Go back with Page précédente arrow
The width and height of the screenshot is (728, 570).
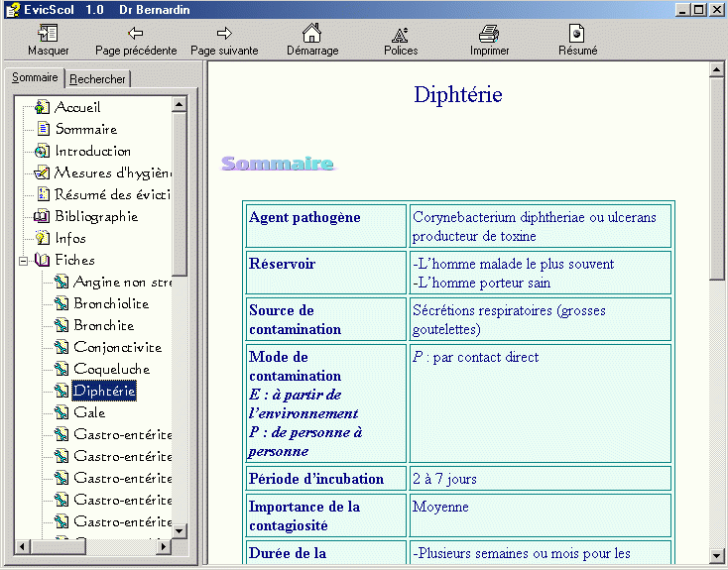(135, 33)
